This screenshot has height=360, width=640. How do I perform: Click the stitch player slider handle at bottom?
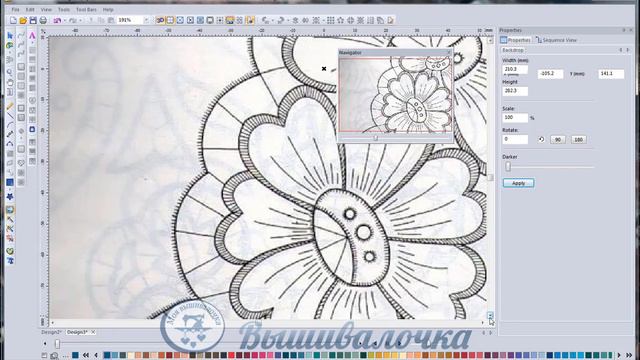[58, 344]
